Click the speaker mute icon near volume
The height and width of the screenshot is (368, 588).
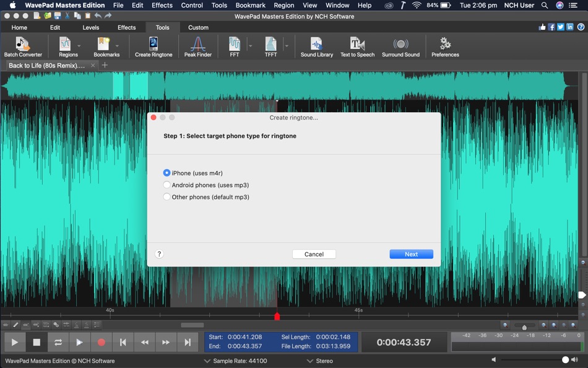[494, 360]
